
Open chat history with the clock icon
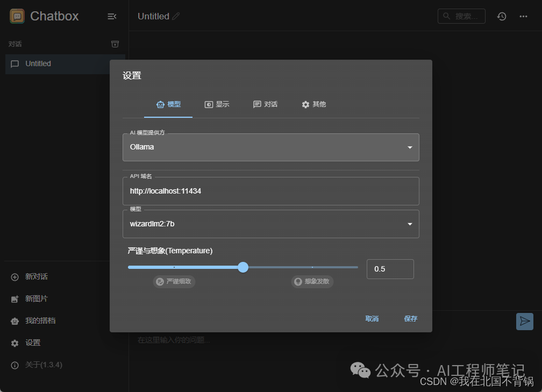point(502,16)
